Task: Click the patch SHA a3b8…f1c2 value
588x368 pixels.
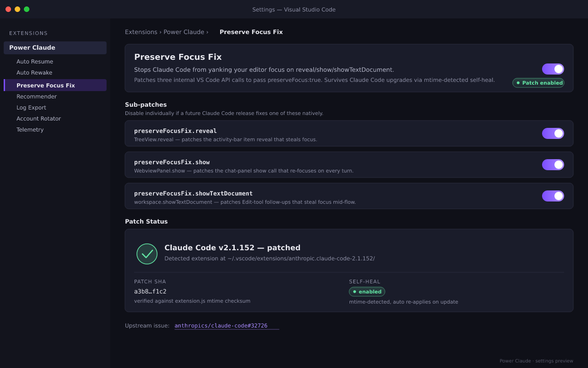Action: 150,291
